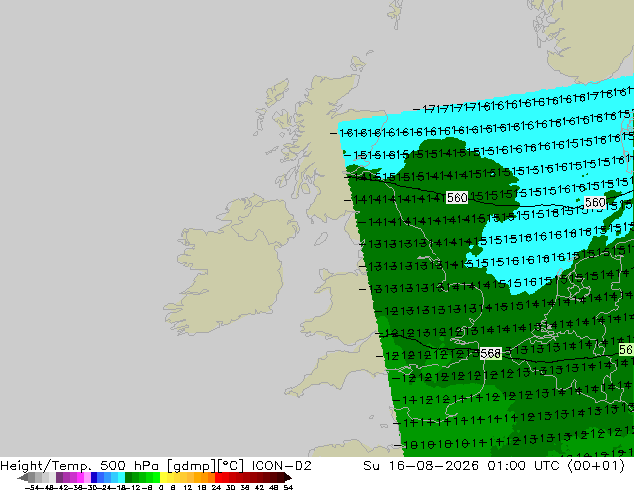Screen dimensions: 634x490
Task: Click the magenta swatch in the color legend
Action: coord(80,477)
